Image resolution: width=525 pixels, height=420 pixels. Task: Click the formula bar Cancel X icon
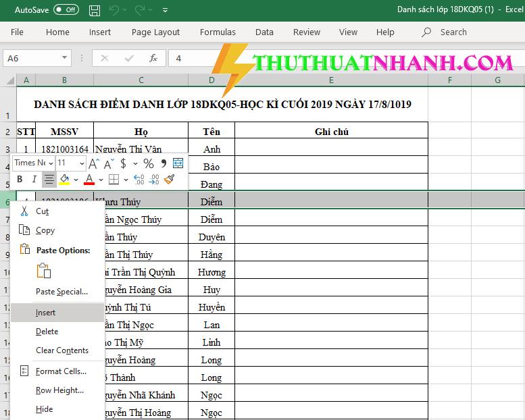pos(105,59)
